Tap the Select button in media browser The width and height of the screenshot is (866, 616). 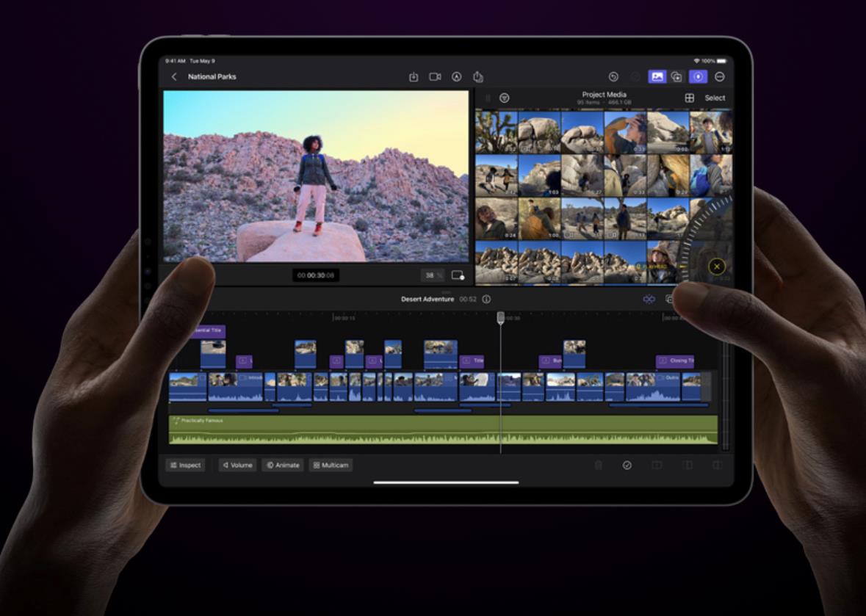pyautogui.click(x=715, y=98)
